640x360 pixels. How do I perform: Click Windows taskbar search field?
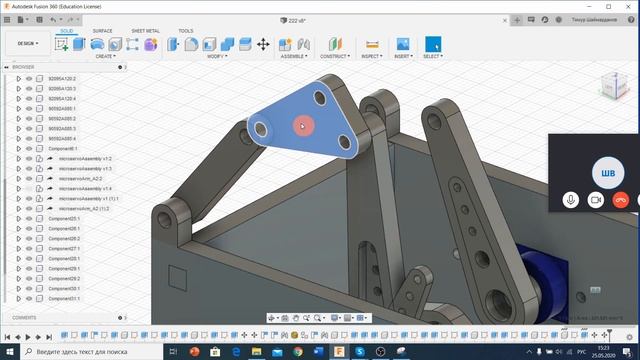[x=92, y=351]
